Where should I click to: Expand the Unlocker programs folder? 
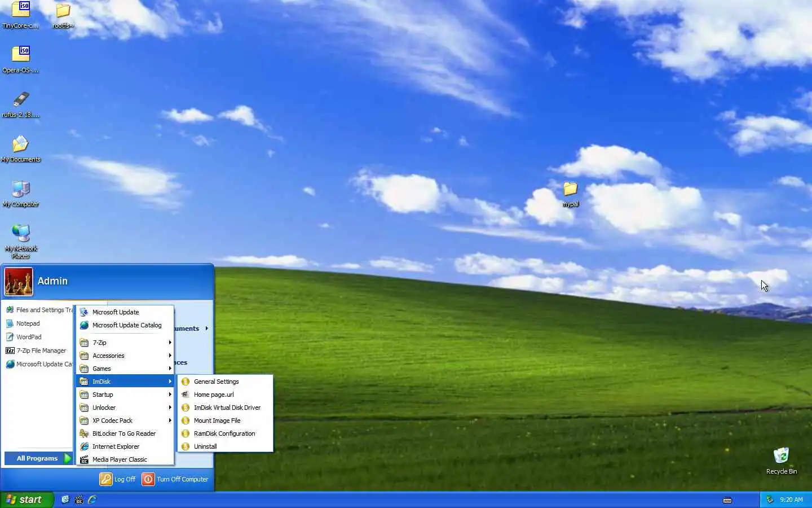click(x=125, y=408)
